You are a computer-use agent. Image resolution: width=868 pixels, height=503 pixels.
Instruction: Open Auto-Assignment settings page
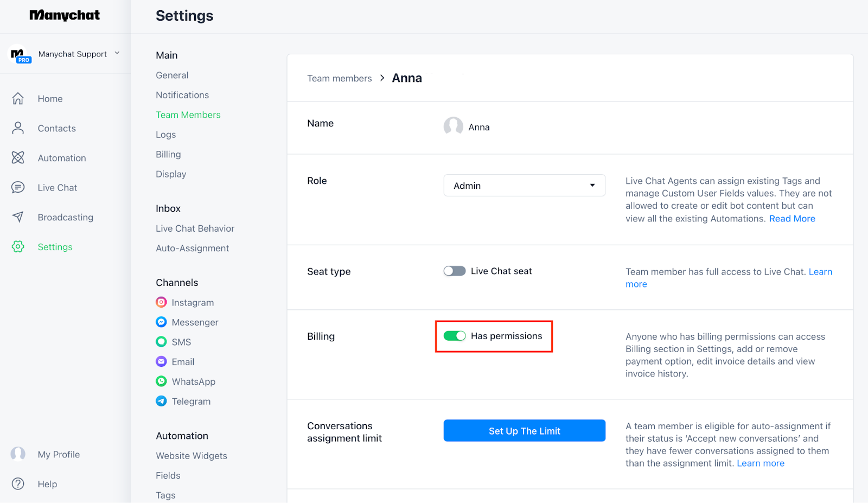[x=192, y=248]
